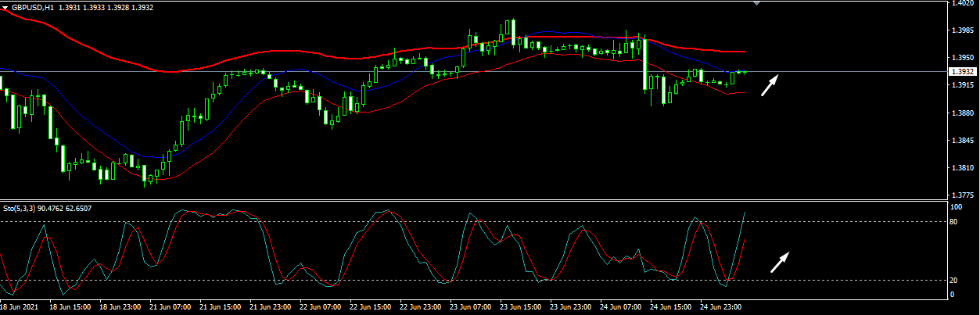This screenshot has height=315, width=980.
Task: Select the white arrow on price chart
Action: pyautogui.click(x=771, y=84)
